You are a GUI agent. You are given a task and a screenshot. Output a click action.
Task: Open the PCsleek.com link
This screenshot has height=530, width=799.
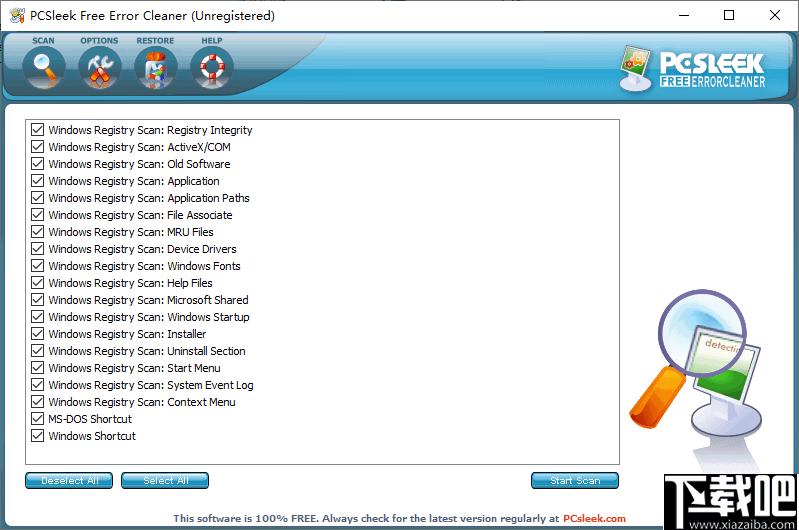tap(594, 518)
